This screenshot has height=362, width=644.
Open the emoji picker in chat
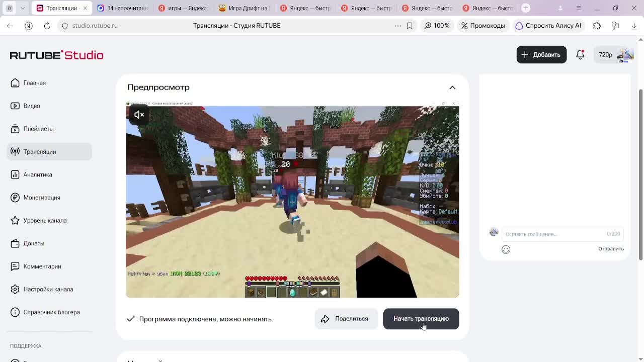[x=506, y=249]
